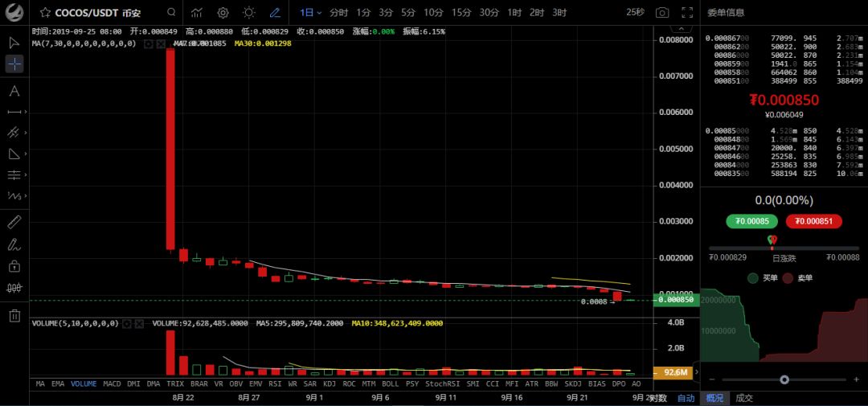
Task: Enter fullscreen mode
Action: tap(687, 12)
